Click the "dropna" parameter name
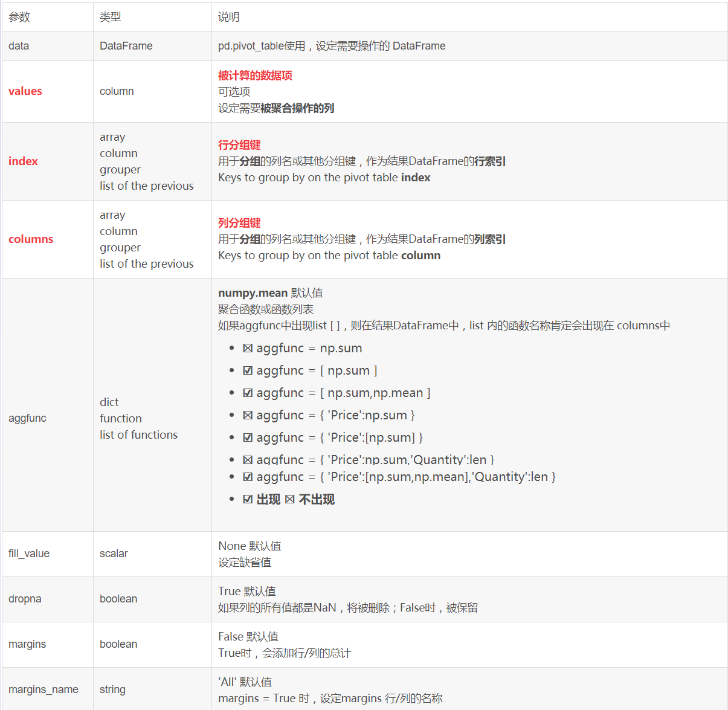728x710 pixels. coord(25,599)
